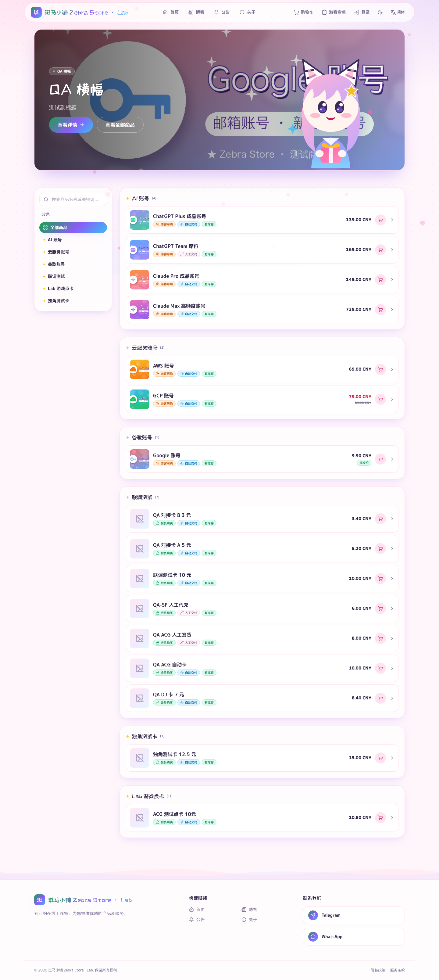
Task: Add Google 账号 to cart
Action: [380, 459]
